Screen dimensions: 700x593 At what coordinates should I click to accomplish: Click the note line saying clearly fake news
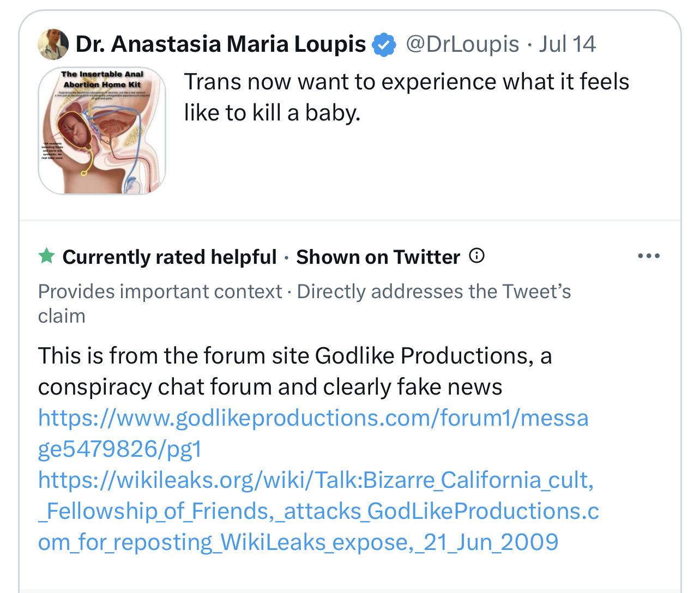[270, 387]
